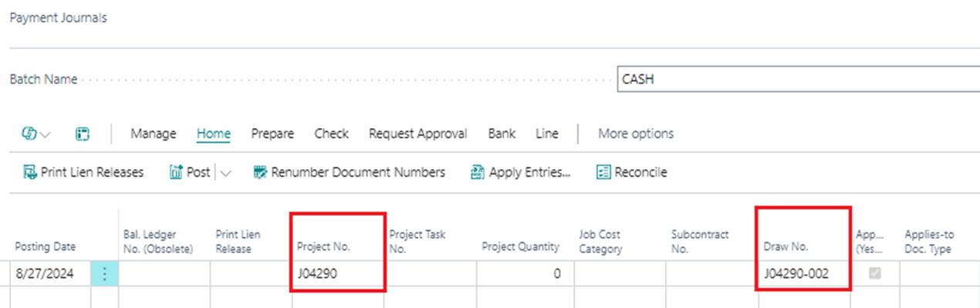Click Print Lien Releases action
Screen dimensions: 980x308
coord(83,172)
